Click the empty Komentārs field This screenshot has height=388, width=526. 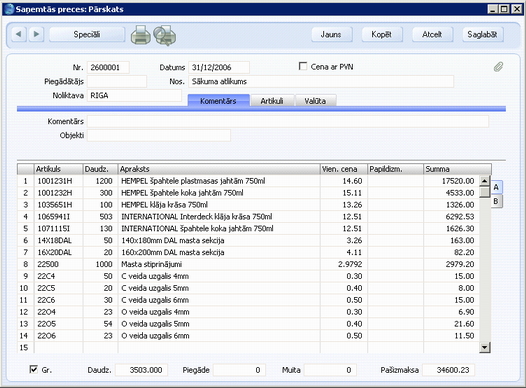(x=288, y=121)
